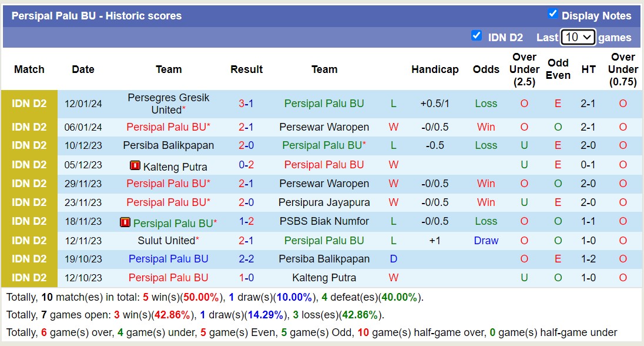Click the red card icon next to Persipal Palu BU on 18/11/23
The image size is (644, 346).
tap(125, 223)
